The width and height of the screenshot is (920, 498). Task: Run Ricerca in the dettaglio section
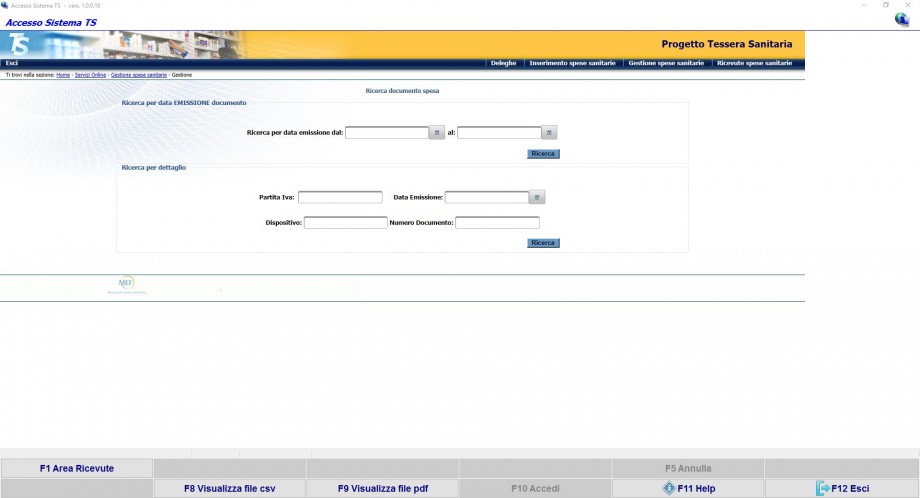pyautogui.click(x=543, y=243)
